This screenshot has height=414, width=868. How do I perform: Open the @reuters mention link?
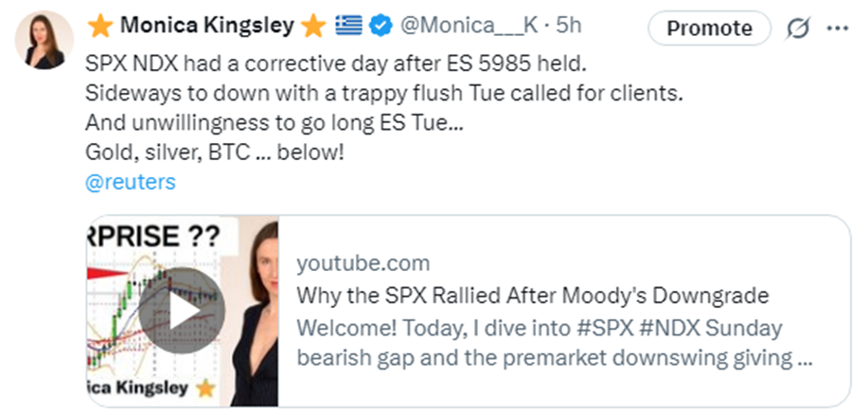coord(130,182)
